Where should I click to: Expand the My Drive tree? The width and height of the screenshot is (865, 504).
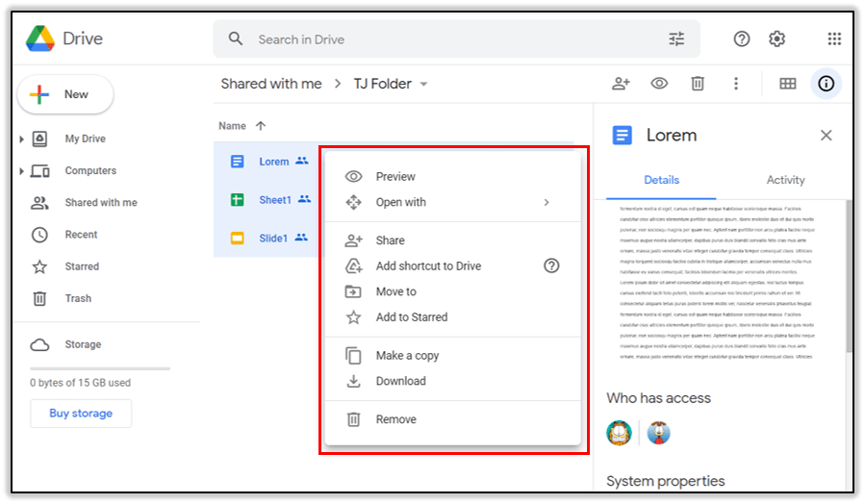21,139
